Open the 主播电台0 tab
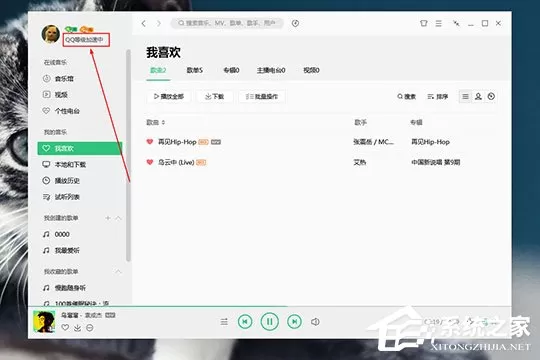540x360 pixels. [271, 70]
